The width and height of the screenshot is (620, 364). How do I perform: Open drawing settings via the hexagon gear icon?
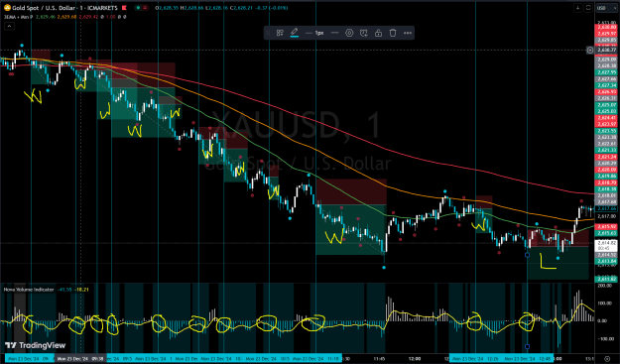click(x=349, y=33)
